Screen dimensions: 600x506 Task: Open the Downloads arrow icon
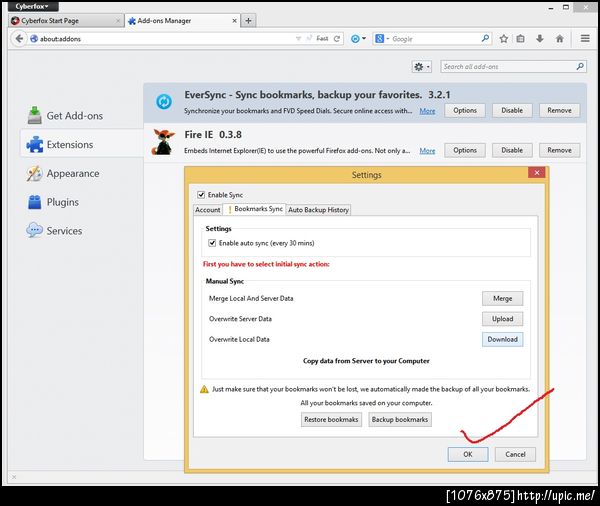(540, 39)
